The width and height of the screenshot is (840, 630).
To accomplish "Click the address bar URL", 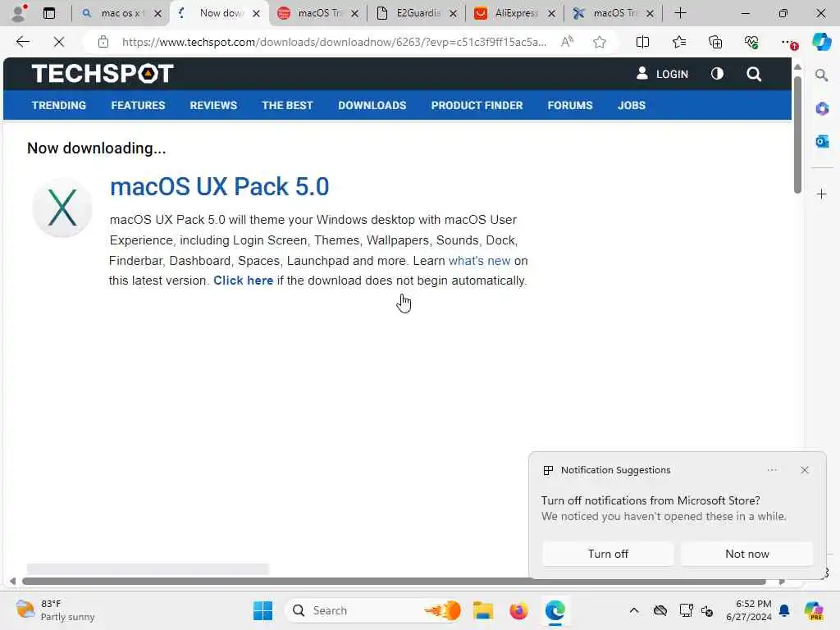I will tap(334, 42).
